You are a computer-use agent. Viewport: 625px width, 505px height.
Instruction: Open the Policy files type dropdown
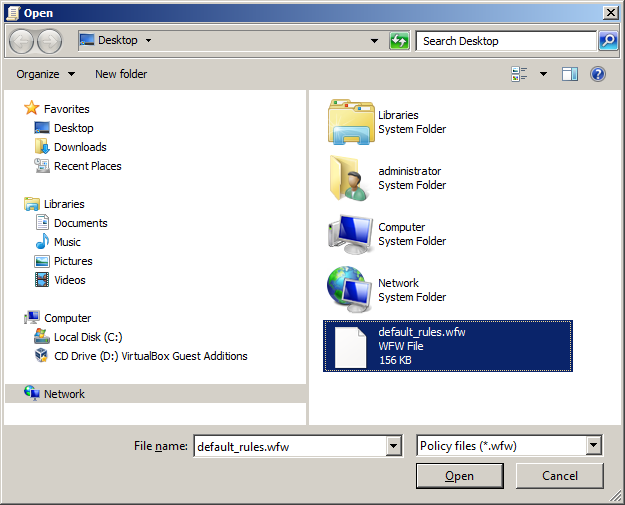point(594,446)
